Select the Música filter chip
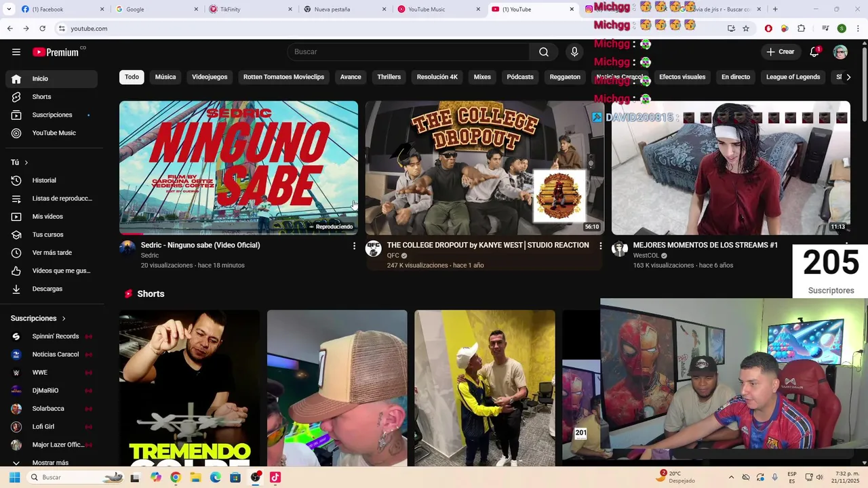The width and height of the screenshot is (868, 488). (x=165, y=77)
